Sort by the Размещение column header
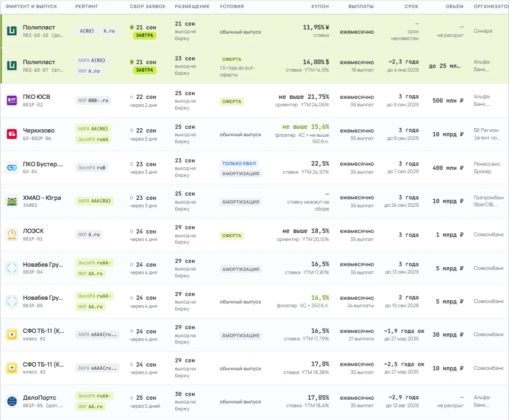Viewport: 509px width, 420px height. (x=192, y=6)
